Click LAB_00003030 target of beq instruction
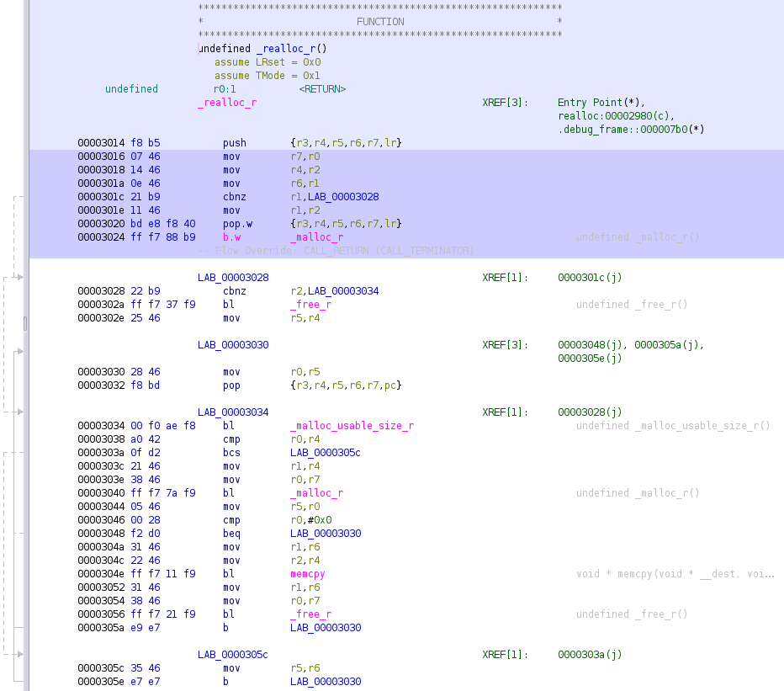784x691 pixels. click(326, 534)
